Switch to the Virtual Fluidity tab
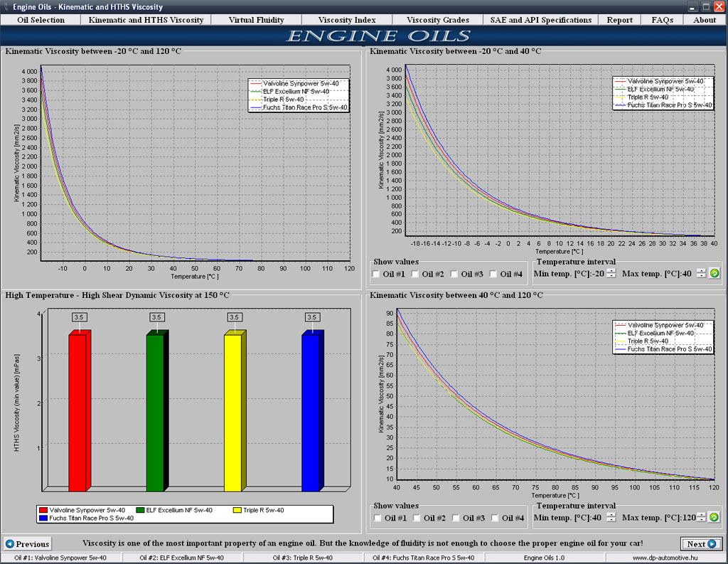The width and height of the screenshot is (728, 564). (256, 20)
